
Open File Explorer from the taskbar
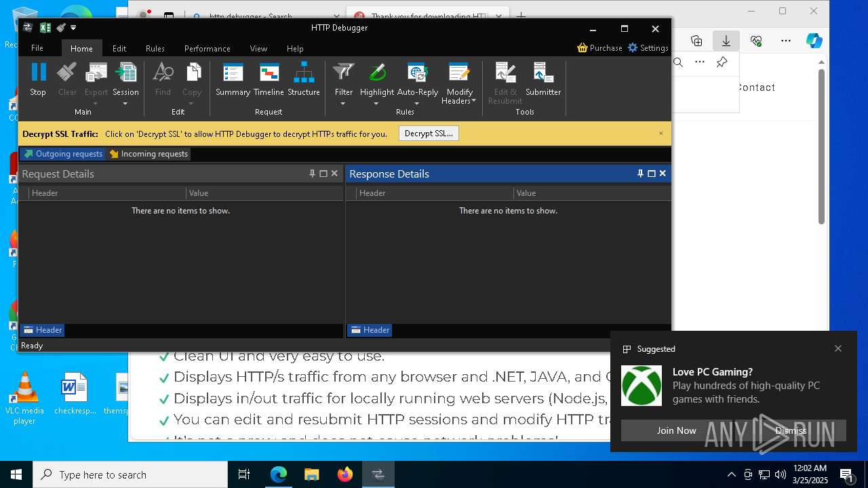311,474
